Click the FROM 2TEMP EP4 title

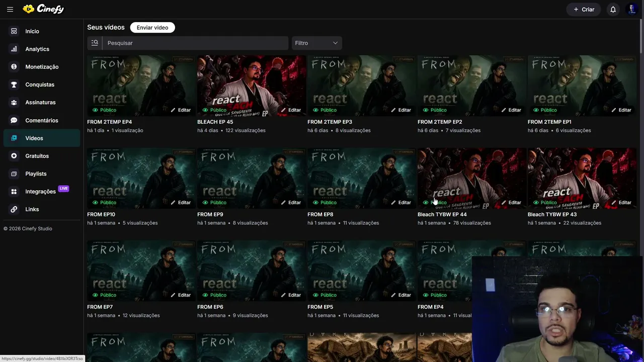[110, 122]
